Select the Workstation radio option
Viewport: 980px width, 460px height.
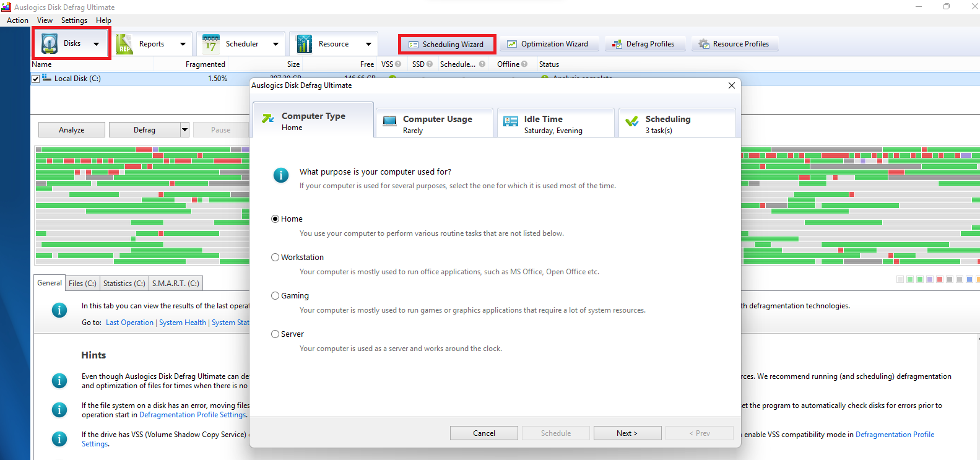[x=275, y=258]
